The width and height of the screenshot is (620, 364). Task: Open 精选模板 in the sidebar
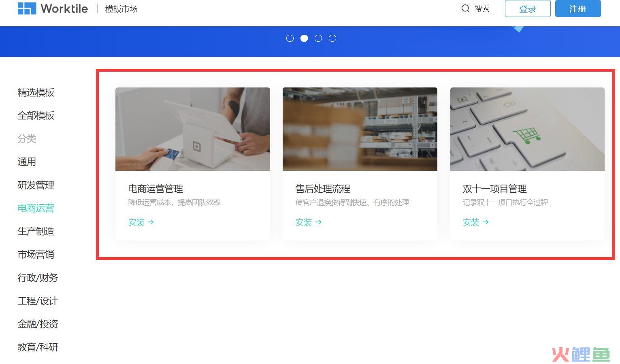(x=36, y=92)
